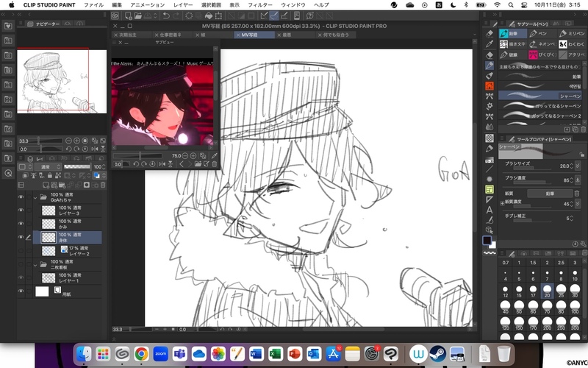Screen dimensions: 588x368
Task: Click the CLIP STUDIO launcher icon
Action: coord(115,15)
